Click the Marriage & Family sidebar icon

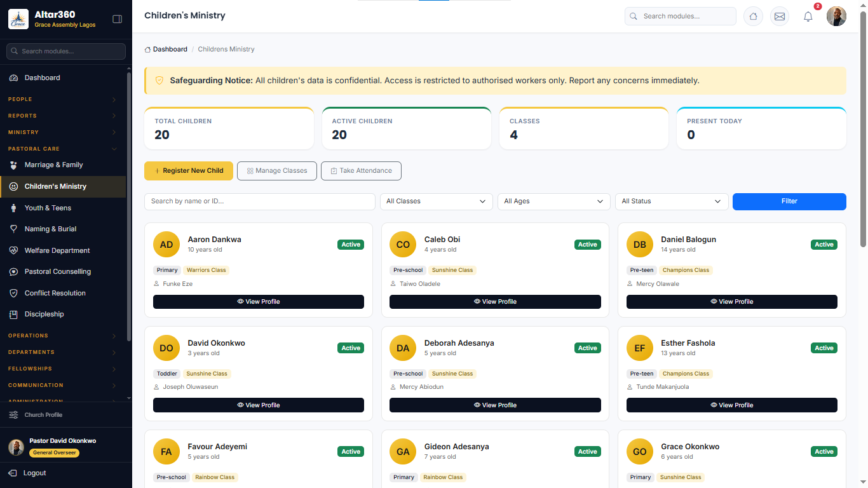tap(13, 165)
